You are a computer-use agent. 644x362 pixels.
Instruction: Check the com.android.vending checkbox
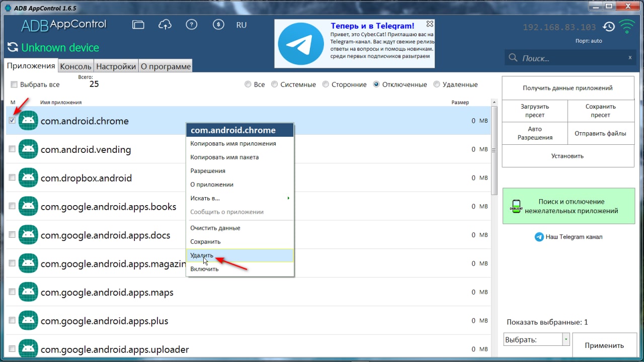(x=12, y=149)
